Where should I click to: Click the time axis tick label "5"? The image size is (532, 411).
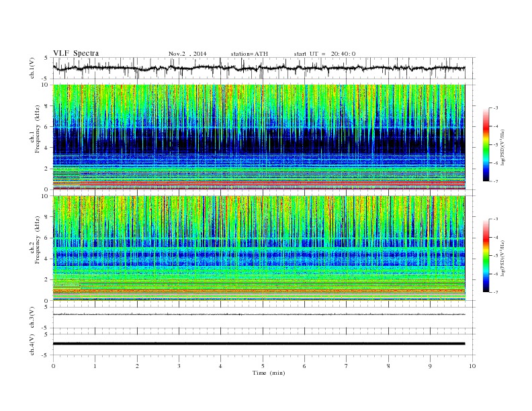click(263, 366)
